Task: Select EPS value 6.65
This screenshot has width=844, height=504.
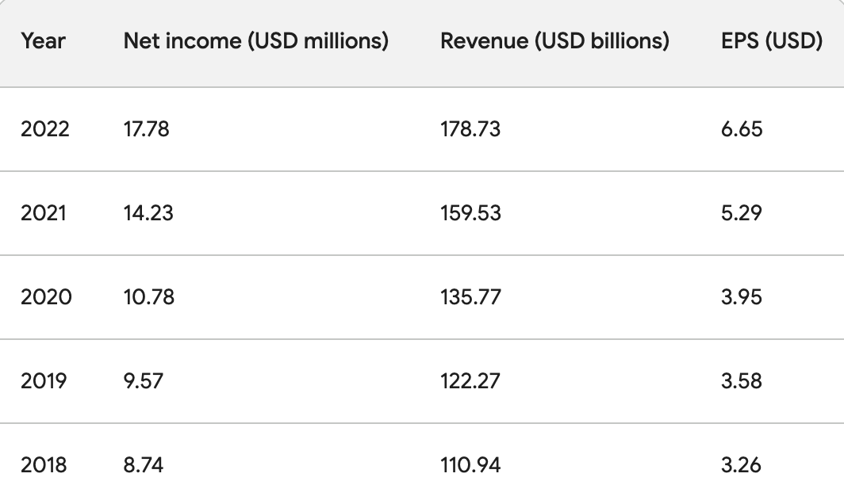Action: 742,129
